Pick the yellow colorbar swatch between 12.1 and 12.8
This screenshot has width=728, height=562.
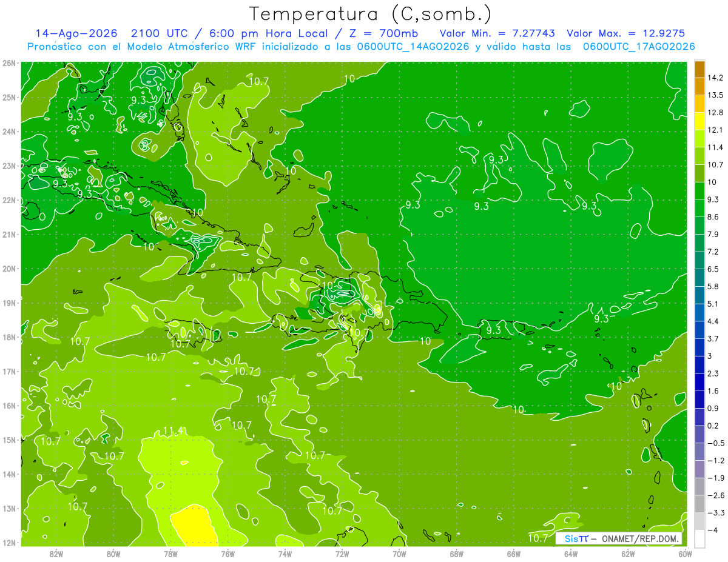[x=699, y=121]
